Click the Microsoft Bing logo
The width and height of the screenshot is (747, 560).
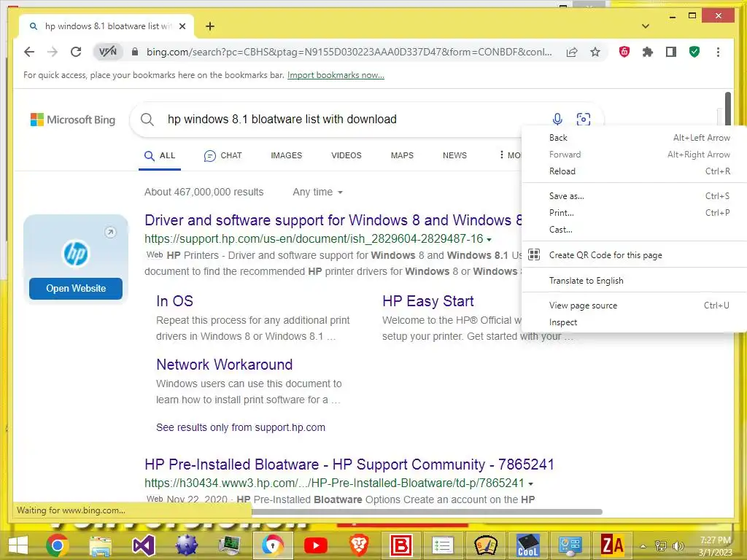pyautogui.click(x=73, y=120)
